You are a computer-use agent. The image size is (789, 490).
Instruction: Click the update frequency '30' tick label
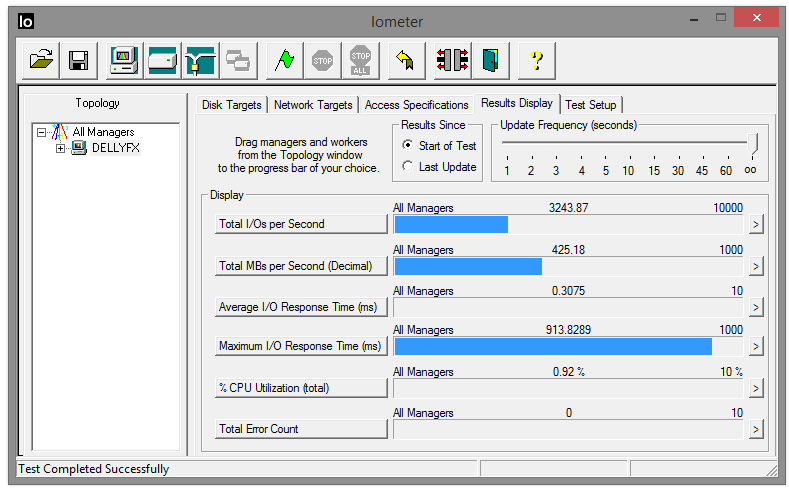(678, 171)
